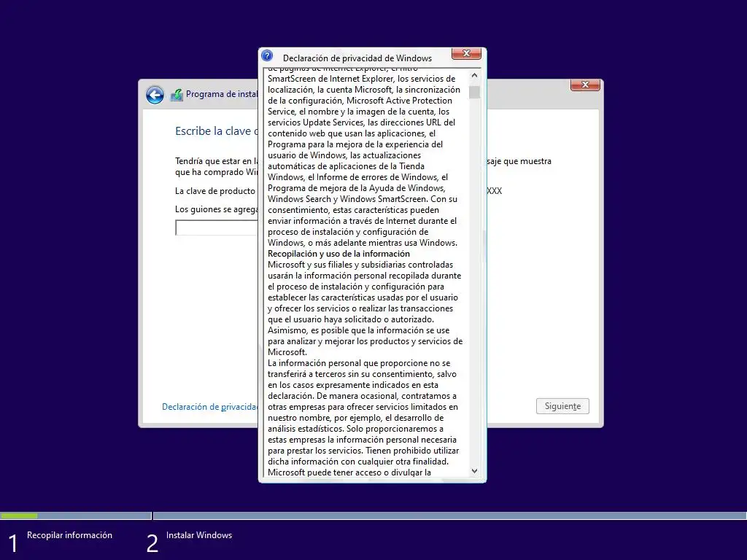Click the Siguiente button
This screenshot has height=560, width=747.
point(562,406)
